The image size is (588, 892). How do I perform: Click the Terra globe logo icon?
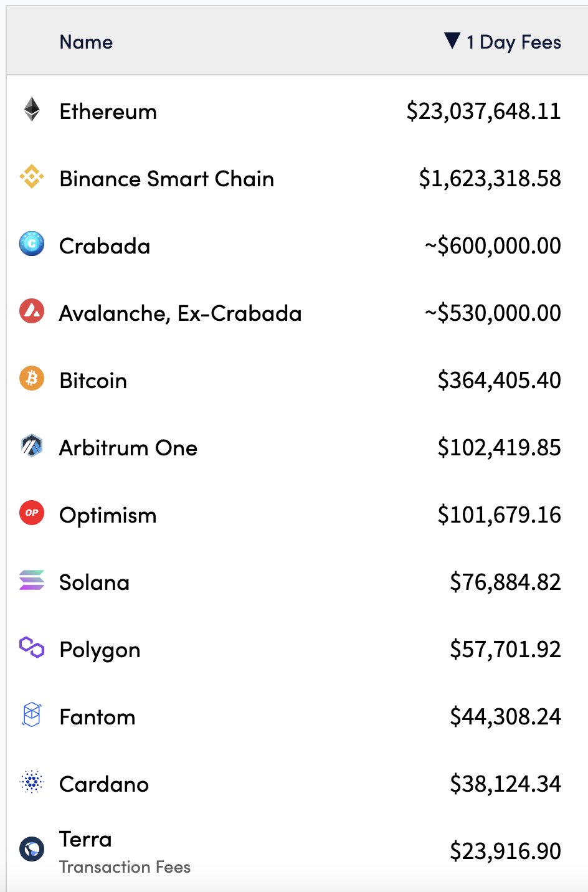(x=32, y=848)
